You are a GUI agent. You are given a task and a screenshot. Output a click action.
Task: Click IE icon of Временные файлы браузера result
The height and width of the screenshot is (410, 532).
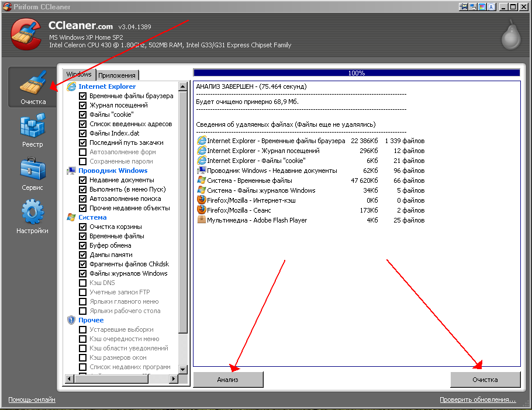[x=202, y=140]
